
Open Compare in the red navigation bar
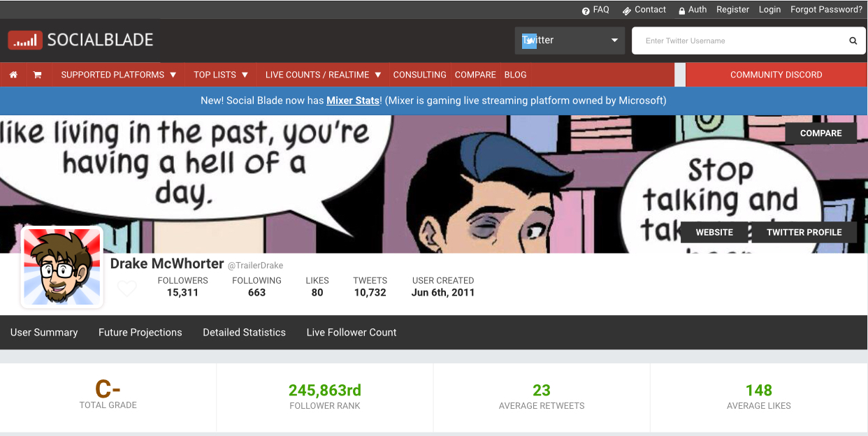[x=475, y=75]
